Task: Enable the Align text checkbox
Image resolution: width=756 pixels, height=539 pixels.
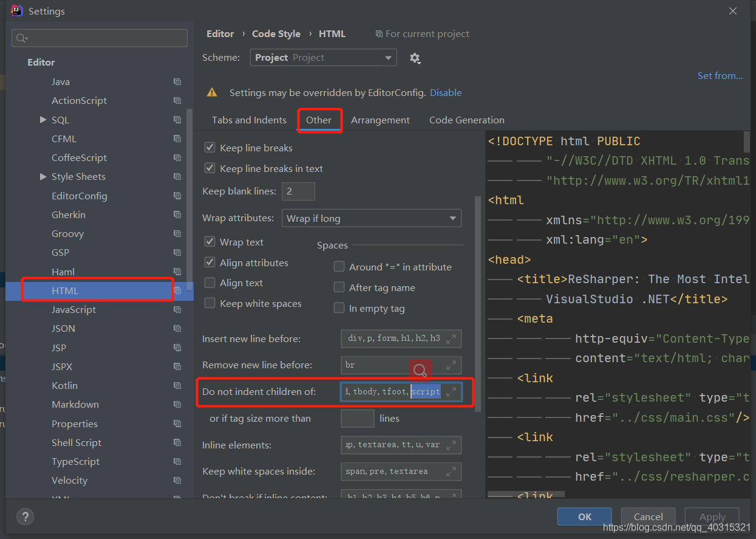Action: coord(209,283)
